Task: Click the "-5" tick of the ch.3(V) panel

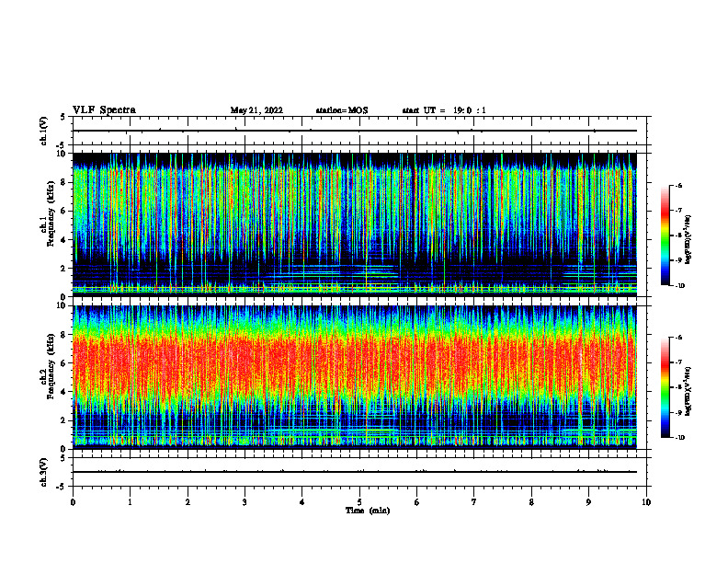Action: [x=62, y=487]
